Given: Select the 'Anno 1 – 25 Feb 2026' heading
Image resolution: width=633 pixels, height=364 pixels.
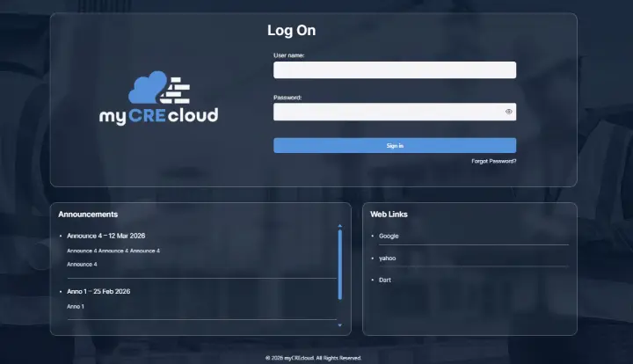Looking at the screenshot, I should pos(98,291).
